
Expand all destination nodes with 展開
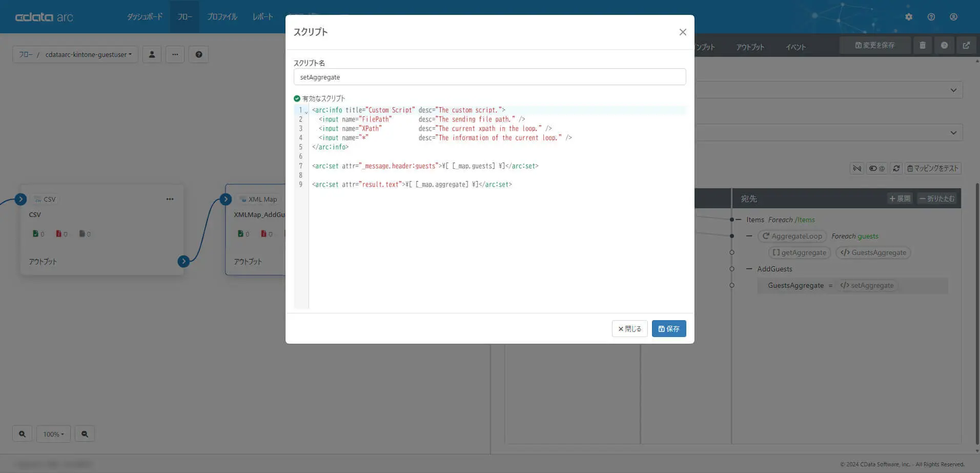900,199
